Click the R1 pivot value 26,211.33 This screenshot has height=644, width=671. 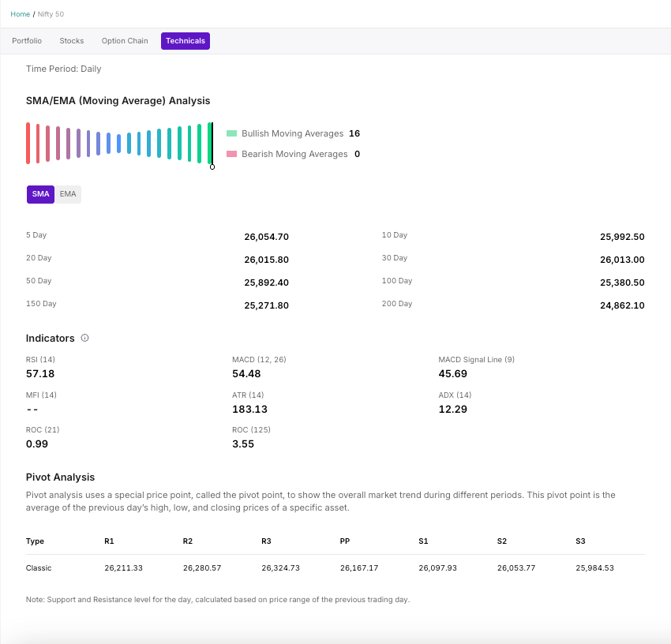tap(123, 568)
